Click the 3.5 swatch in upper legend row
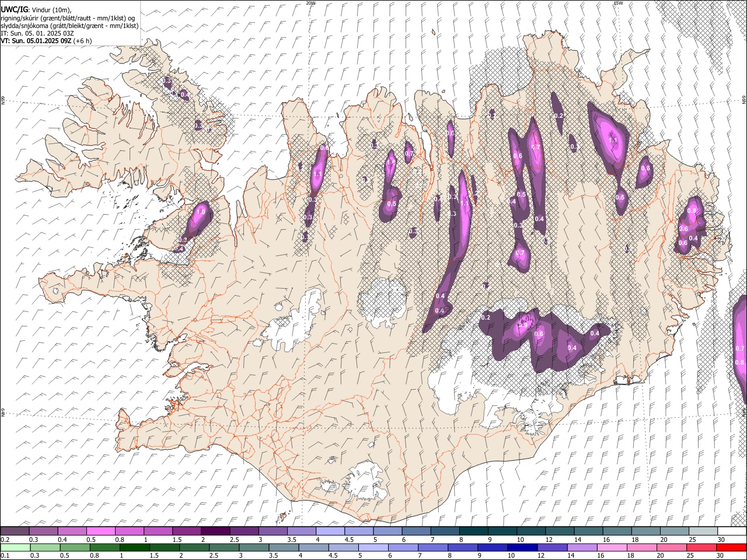 pos(301,531)
